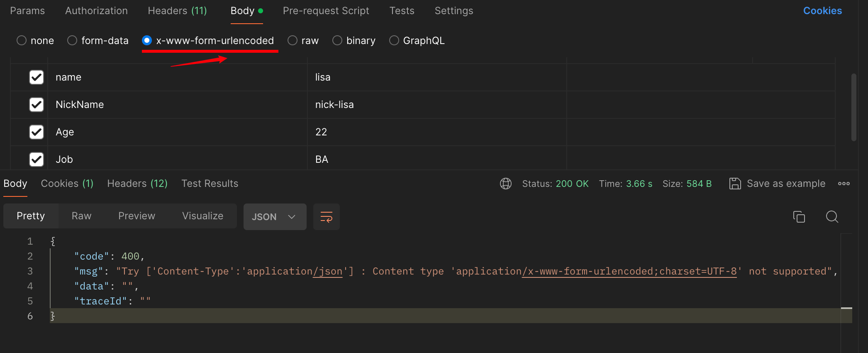Click Save as example button

click(x=786, y=184)
